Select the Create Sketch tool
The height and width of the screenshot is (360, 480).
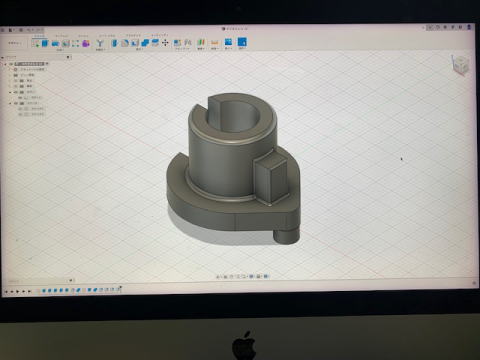coord(36,43)
